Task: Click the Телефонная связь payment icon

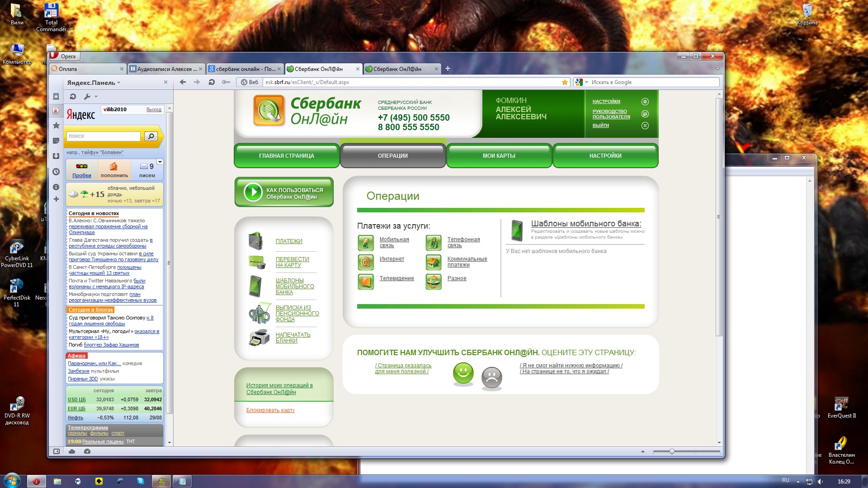Action: 434,243
